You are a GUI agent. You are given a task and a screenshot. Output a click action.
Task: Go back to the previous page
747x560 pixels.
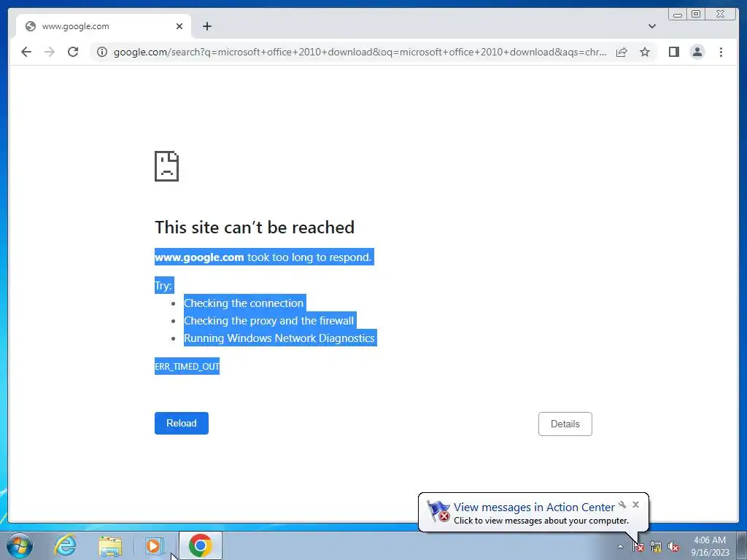(26, 52)
